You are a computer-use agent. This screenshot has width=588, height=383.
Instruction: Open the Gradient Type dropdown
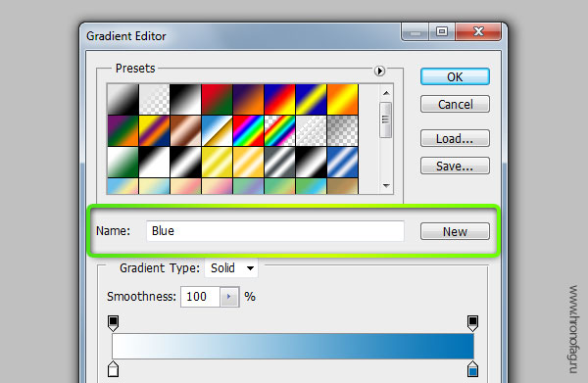pos(231,268)
